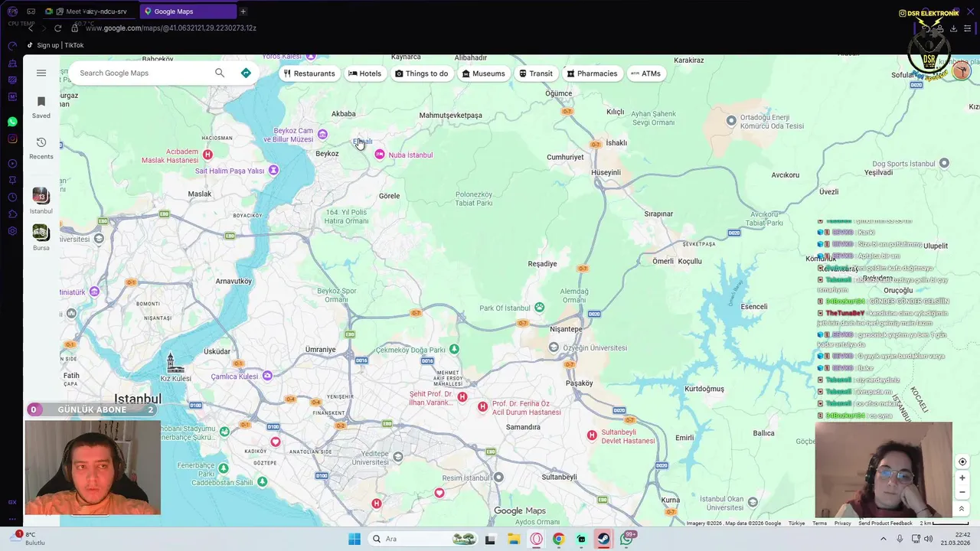Open a new browser tab
980x551 pixels.
click(243, 11)
